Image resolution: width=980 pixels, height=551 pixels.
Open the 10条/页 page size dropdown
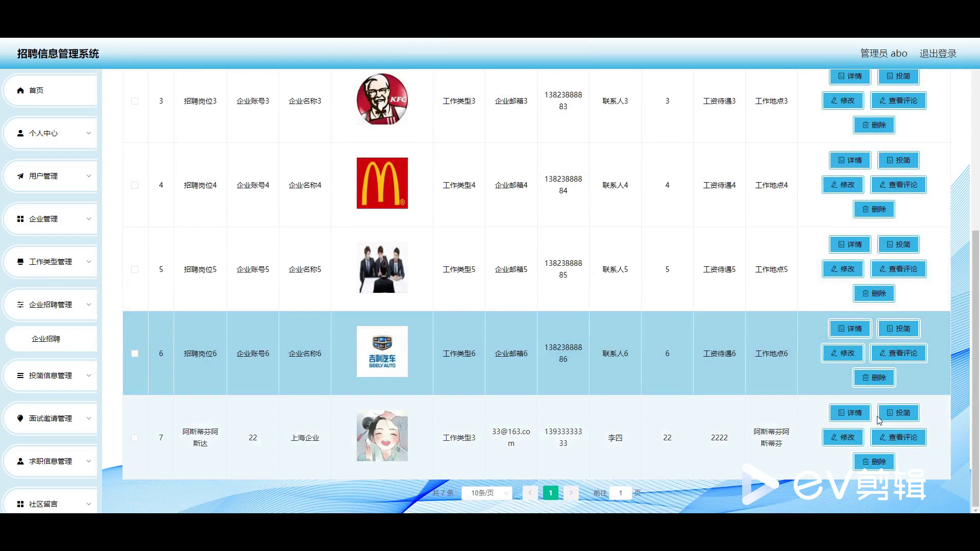coord(487,493)
